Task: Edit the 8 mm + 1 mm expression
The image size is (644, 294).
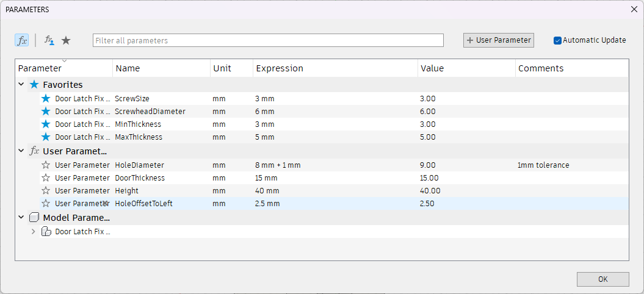Action: click(335, 165)
